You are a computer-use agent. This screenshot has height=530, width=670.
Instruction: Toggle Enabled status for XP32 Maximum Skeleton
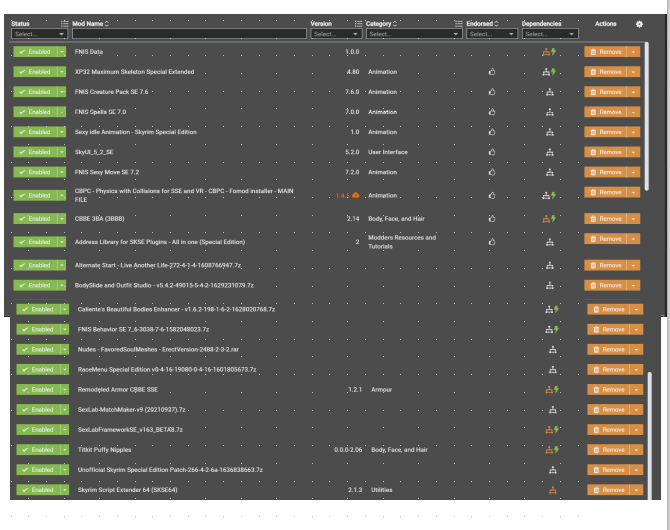point(35,72)
